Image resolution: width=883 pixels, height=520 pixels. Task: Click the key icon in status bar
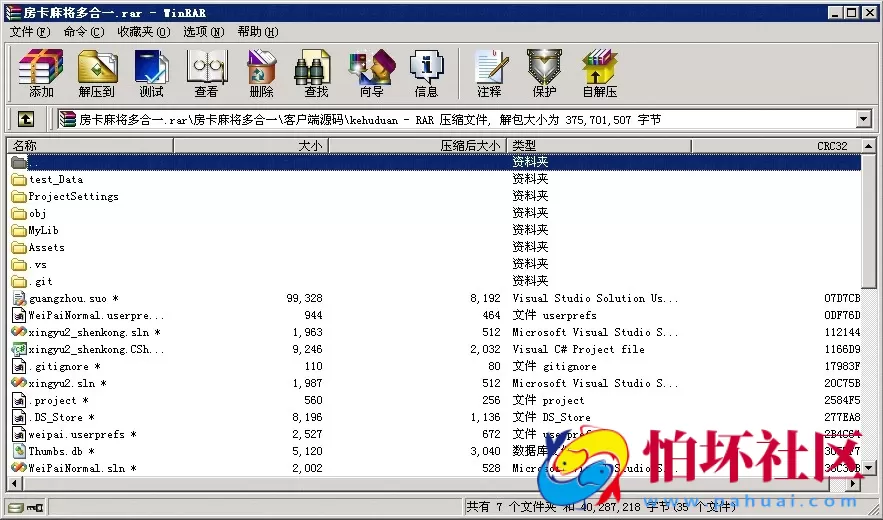[35, 508]
